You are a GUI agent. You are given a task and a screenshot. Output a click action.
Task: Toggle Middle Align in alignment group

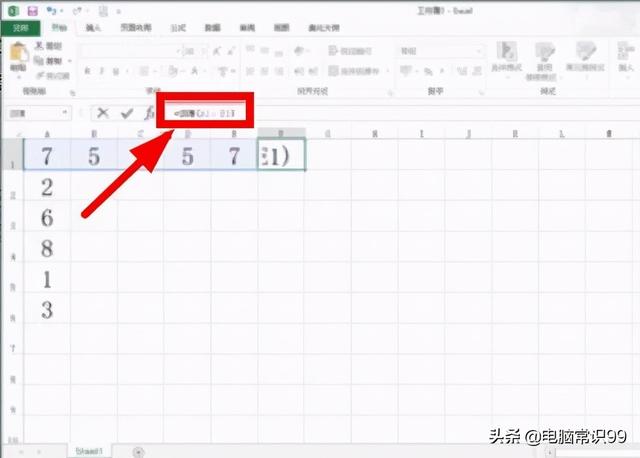click(x=264, y=50)
